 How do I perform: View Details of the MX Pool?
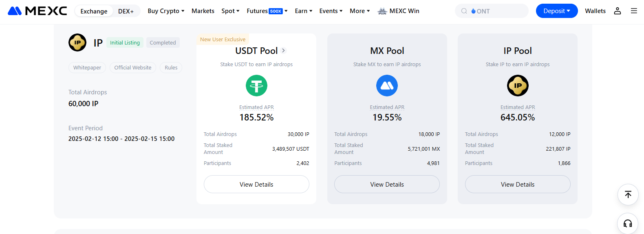pyautogui.click(x=387, y=184)
